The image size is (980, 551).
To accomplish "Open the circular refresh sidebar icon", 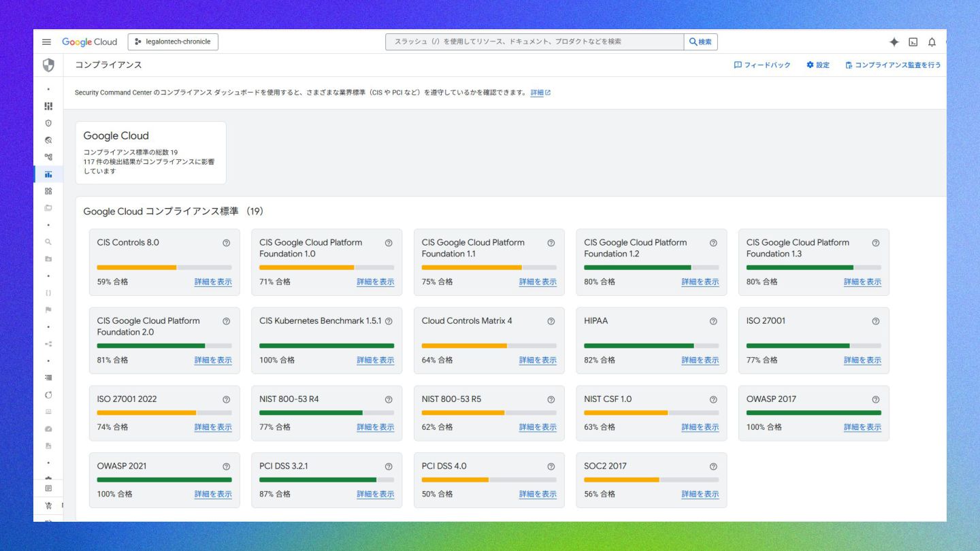I will pyautogui.click(x=48, y=395).
